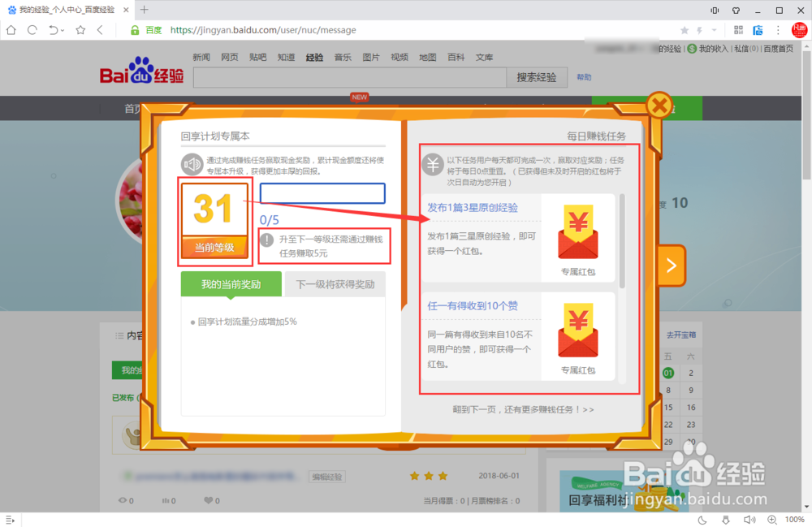Click the address bar URL

(263, 30)
